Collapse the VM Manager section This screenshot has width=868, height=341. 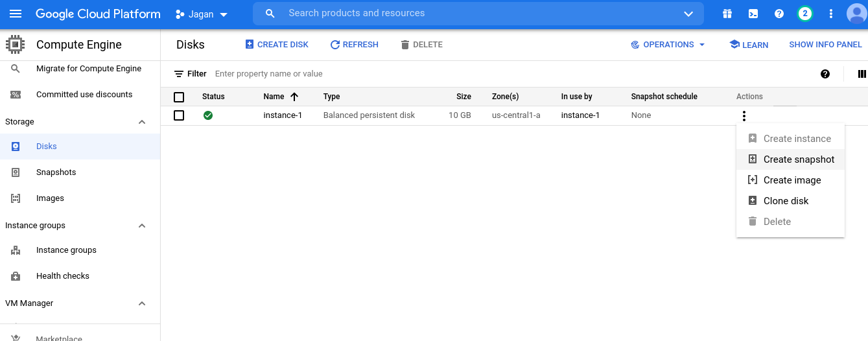142,303
